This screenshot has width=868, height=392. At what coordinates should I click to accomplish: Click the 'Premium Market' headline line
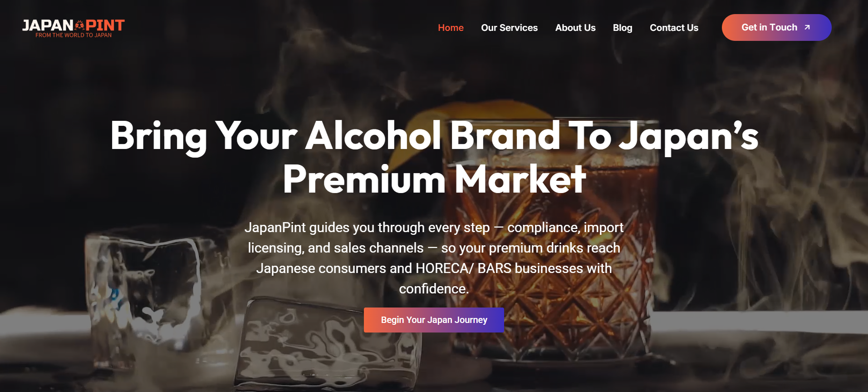tap(434, 179)
